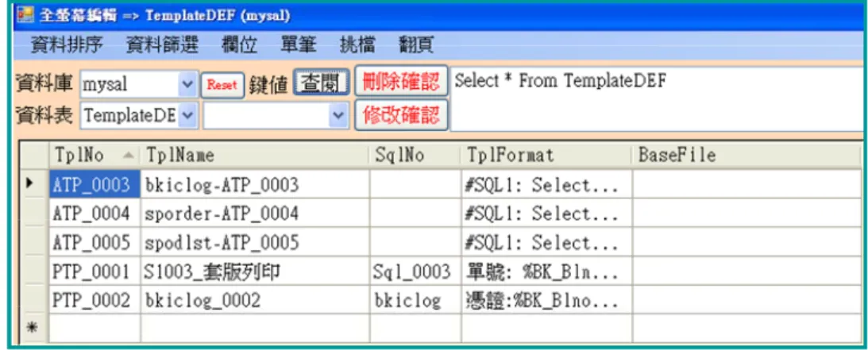Click the S1003_套版列印 name cell
The height and width of the screenshot is (350, 868).
coord(255,271)
